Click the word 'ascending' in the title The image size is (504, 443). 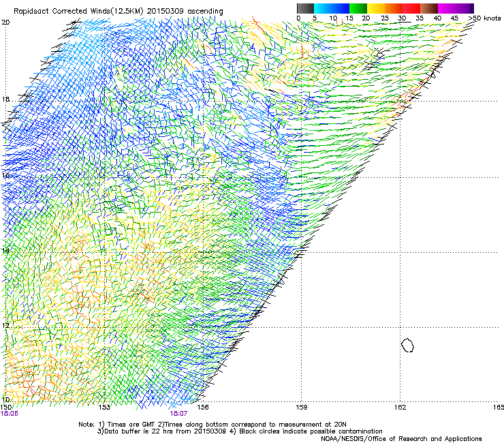coord(205,12)
